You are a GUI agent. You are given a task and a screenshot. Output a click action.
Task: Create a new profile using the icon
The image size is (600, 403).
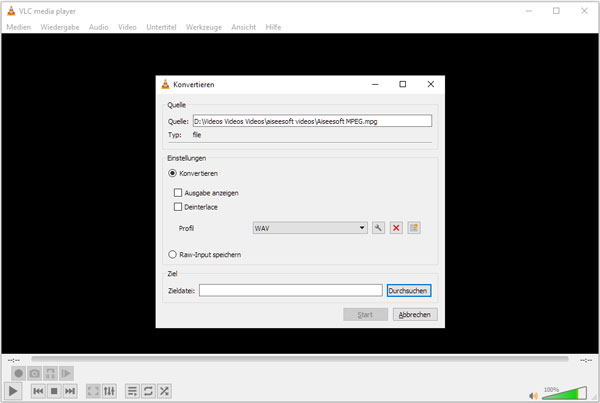coord(414,228)
